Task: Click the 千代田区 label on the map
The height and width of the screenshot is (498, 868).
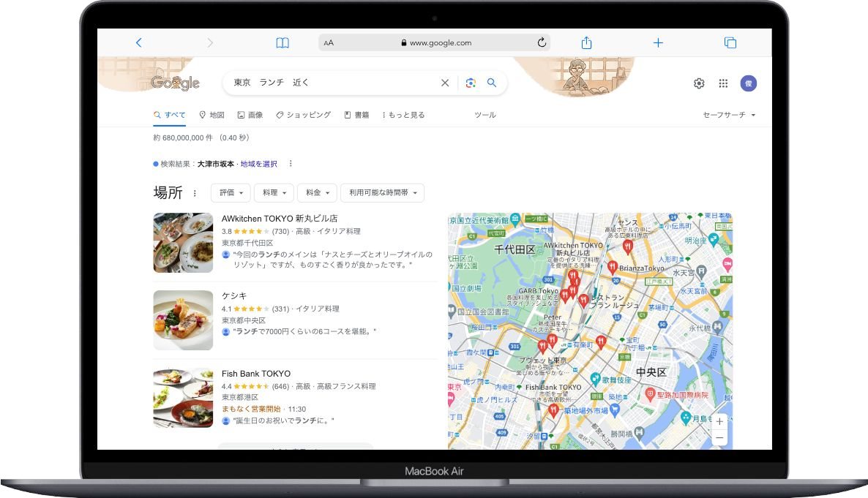Action: click(x=515, y=249)
